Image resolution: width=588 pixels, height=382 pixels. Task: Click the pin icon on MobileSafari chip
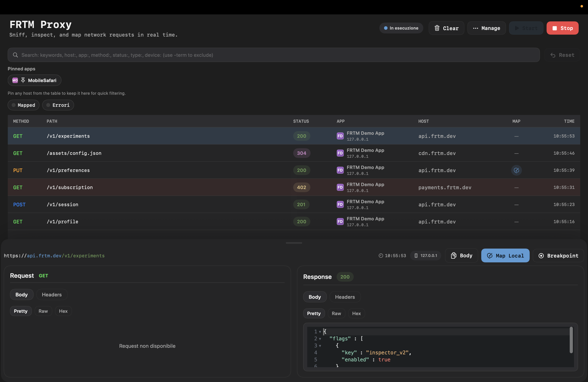pos(23,80)
